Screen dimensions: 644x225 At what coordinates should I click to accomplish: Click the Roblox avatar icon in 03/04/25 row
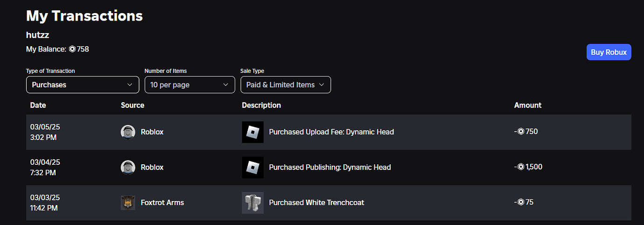[x=128, y=167]
